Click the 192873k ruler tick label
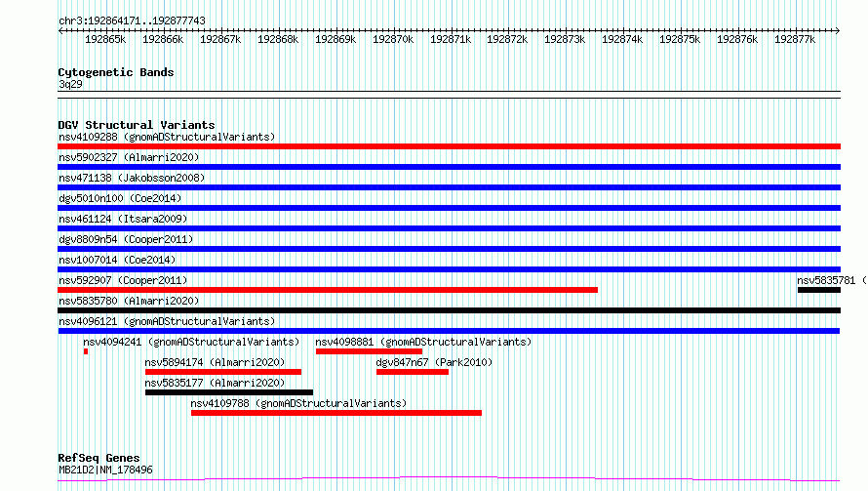 point(565,39)
